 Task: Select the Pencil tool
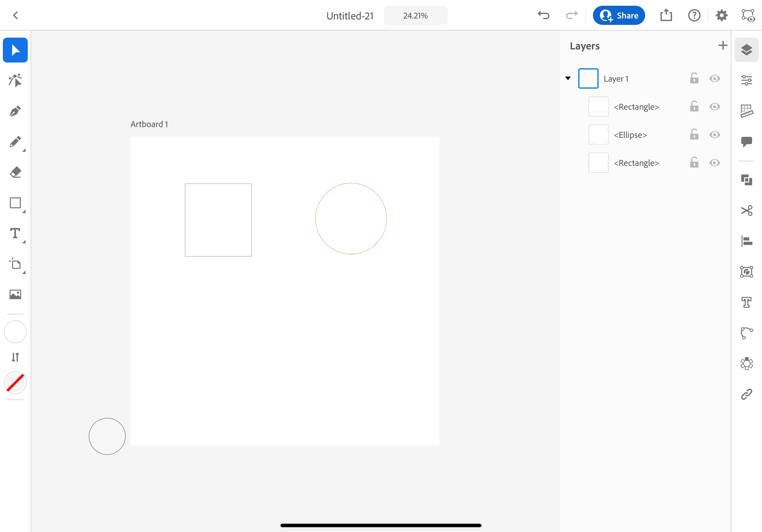point(15,142)
